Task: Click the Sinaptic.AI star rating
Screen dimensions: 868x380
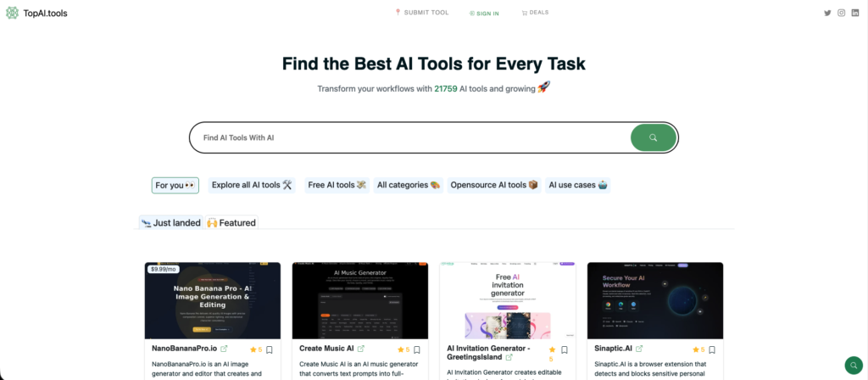Action: [x=698, y=349]
